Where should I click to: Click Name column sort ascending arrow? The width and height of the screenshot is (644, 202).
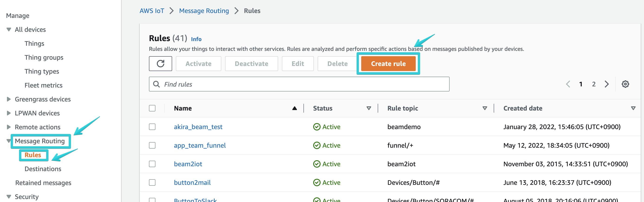tap(294, 108)
